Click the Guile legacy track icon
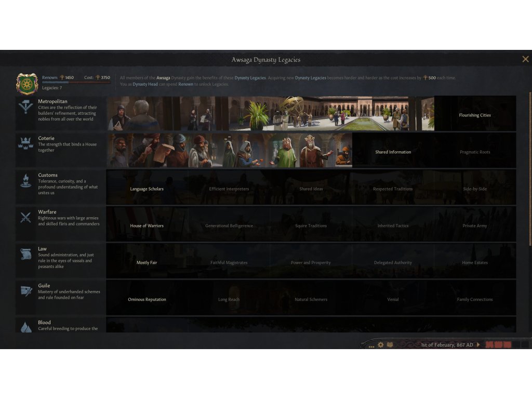Viewport: 532px width, 399px height. 26,291
